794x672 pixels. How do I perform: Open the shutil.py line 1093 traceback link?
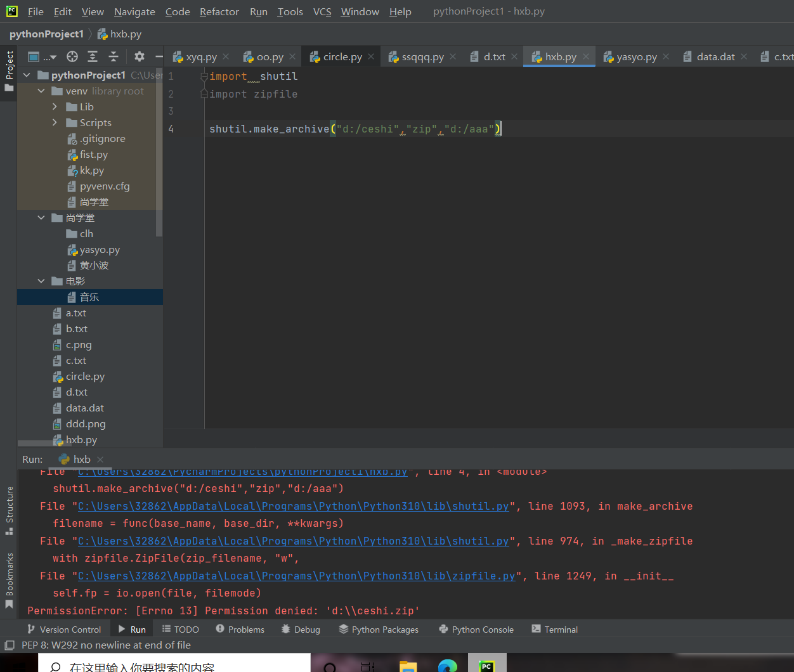click(293, 506)
